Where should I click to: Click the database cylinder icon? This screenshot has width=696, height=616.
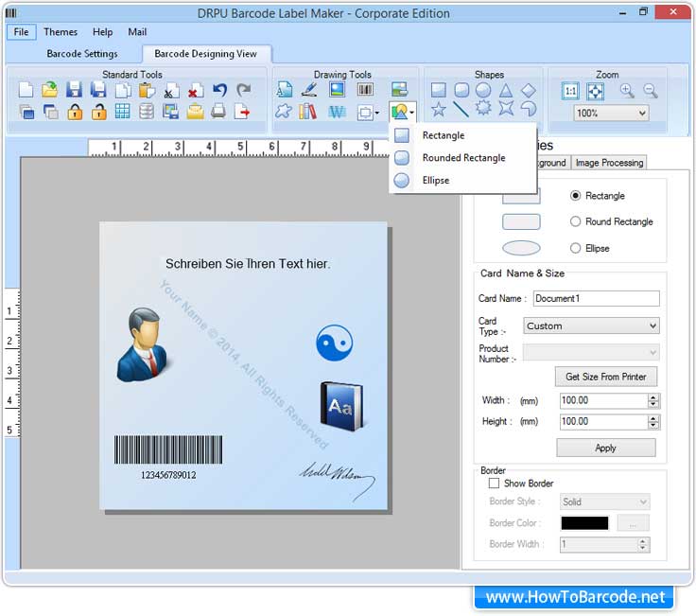[147, 112]
